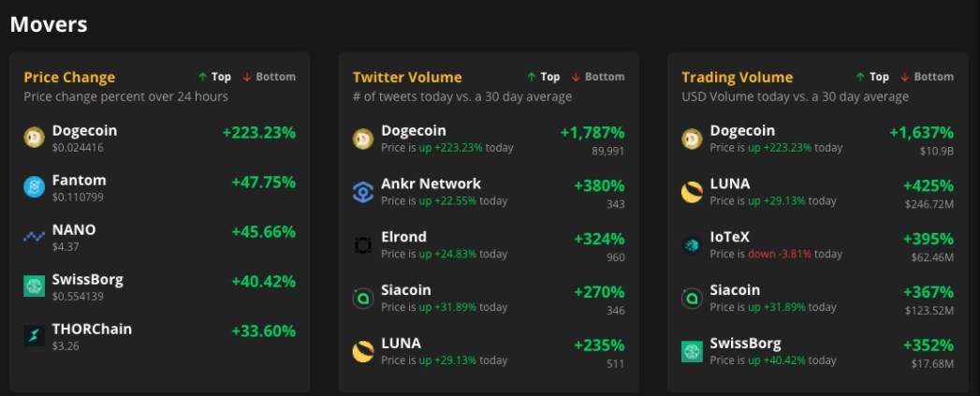The height and width of the screenshot is (396, 980).
Task: Select Top in Price Change panel
Action: 214,77
